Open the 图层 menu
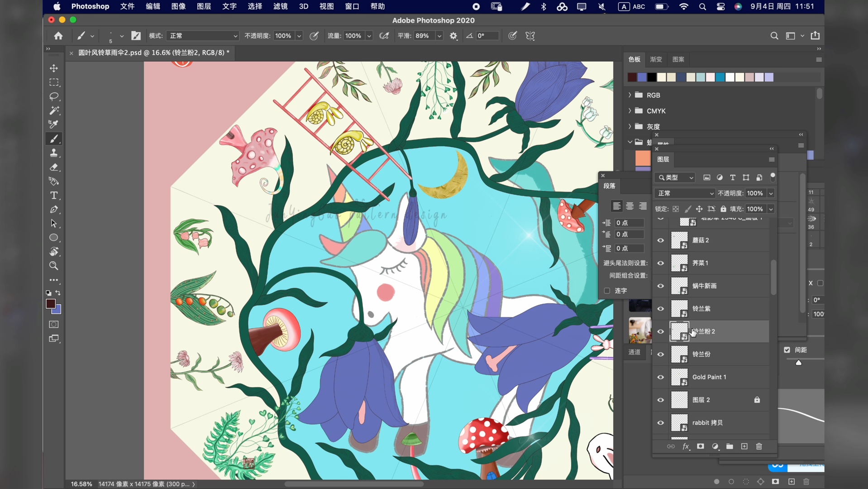 [x=204, y=6]
